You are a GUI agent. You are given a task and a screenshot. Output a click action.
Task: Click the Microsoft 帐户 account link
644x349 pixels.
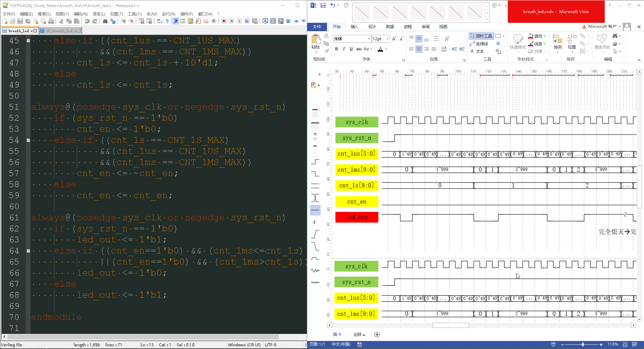(602, 26)
